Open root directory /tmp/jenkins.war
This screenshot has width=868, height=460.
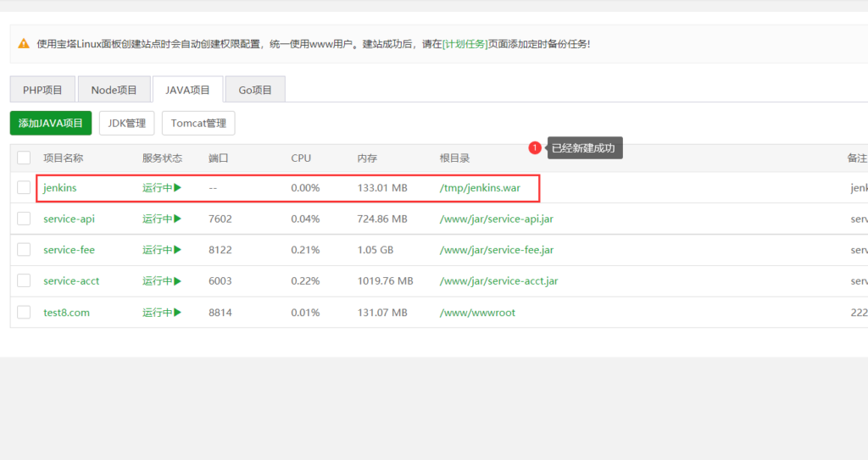(x=480, y=188)
